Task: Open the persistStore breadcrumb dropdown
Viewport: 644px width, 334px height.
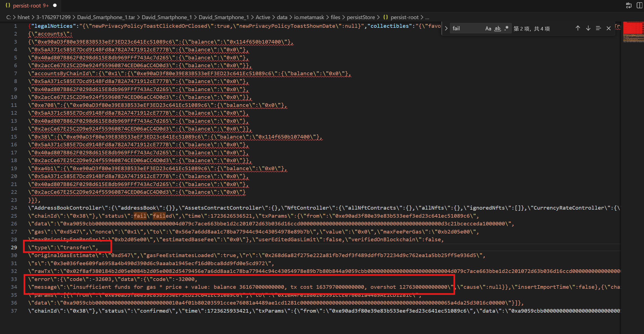Action: (x=361, y=17)
